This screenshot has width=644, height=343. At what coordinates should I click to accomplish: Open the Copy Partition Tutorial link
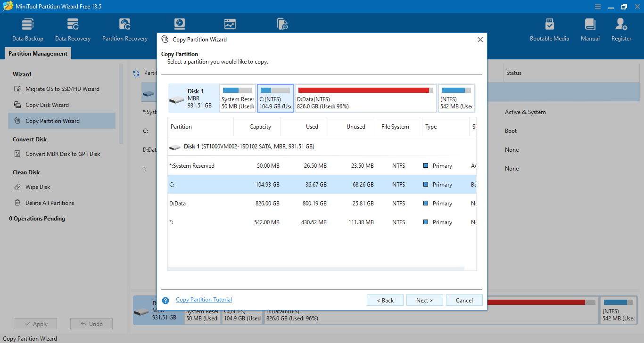pos(204,300)
